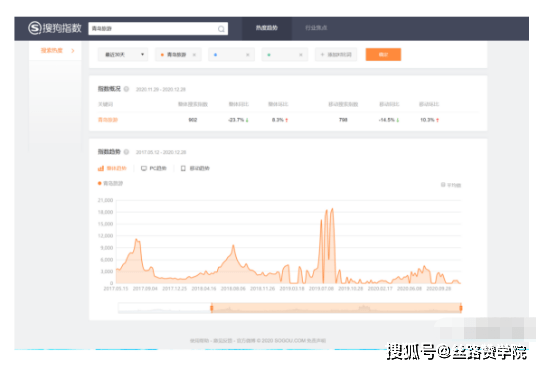
Task: Click trend date range 2017.05.12 - 2020.12.28
Action: tap(161, 152)
